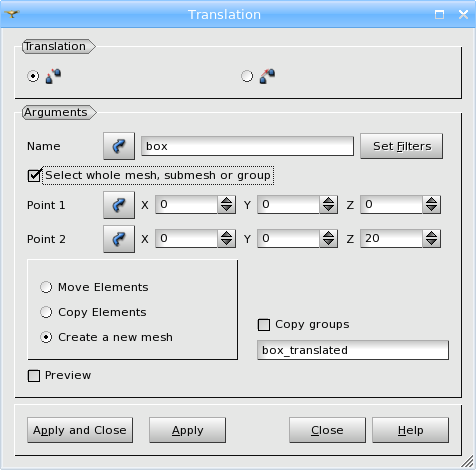This screenshot has width=476, height=470.
Task: Click the box_translated mesh name field
Action: coord(353,350)
